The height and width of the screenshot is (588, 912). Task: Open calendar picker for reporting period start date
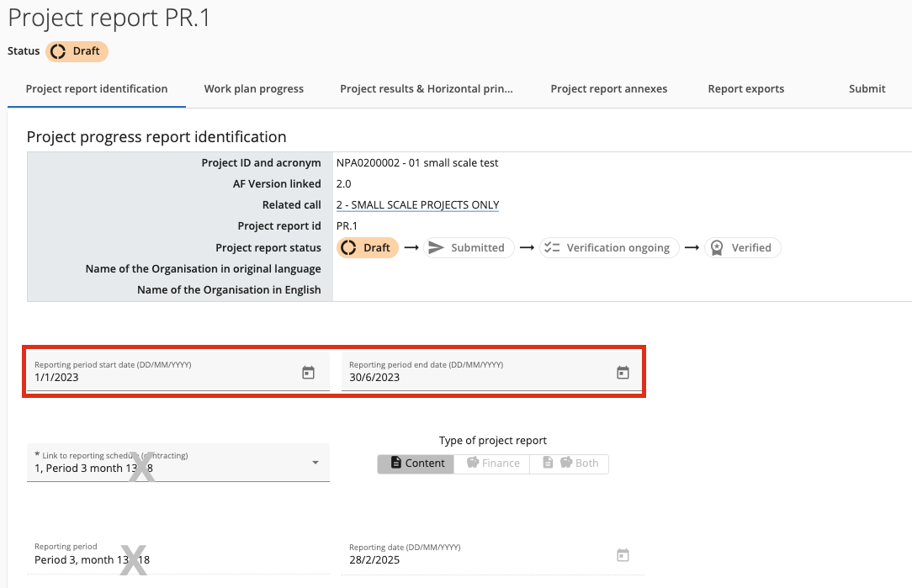coord(308,373)
